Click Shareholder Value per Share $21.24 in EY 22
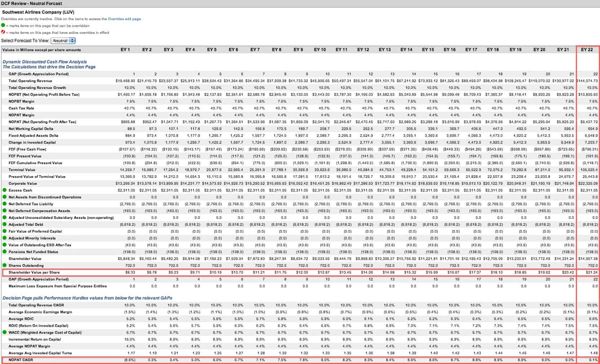This screenshot has width=600, height=364. (x=592, y=272)
